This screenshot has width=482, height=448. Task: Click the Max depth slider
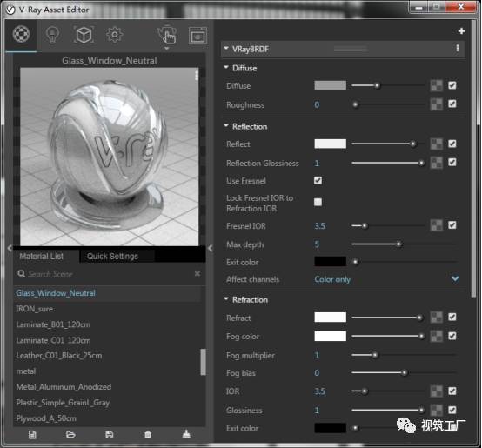[404, 244]
